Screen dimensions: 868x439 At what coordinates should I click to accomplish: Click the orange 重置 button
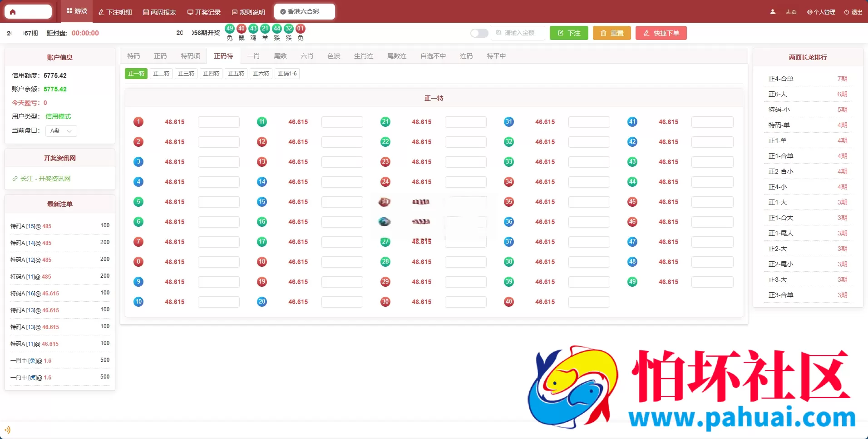612,33
